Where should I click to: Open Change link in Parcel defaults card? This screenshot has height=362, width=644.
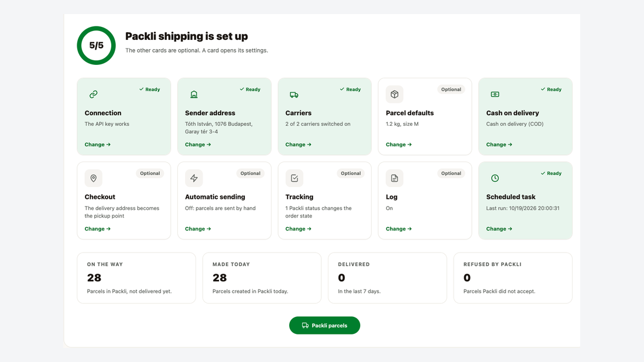click(x=399, y=144)
